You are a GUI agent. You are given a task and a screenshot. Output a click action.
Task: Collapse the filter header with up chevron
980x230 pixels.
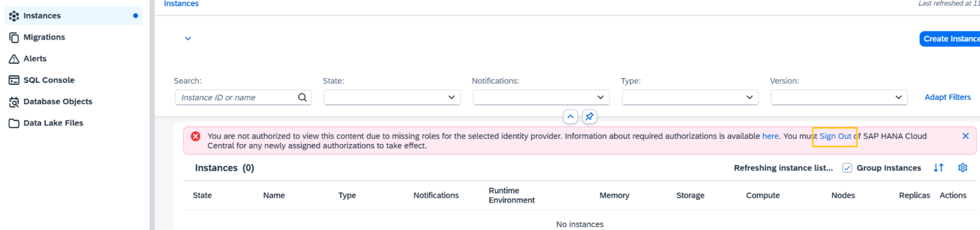pyautogui.click(x=570, y=116)
